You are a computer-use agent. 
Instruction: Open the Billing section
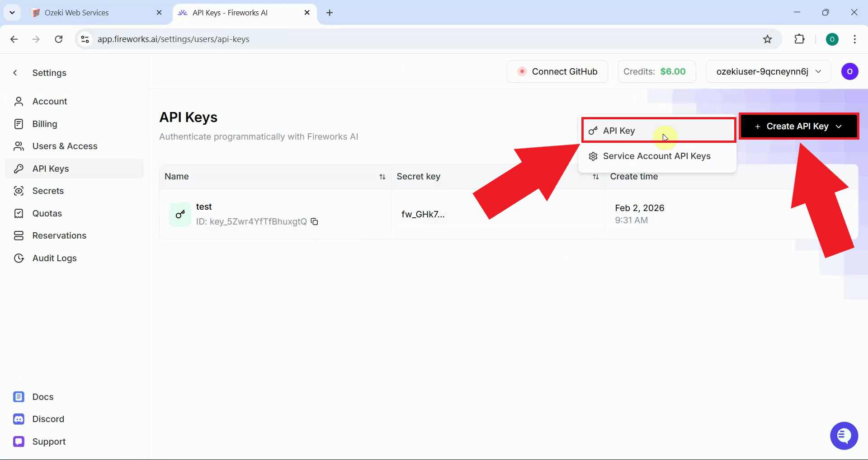(x=44, y=124)
